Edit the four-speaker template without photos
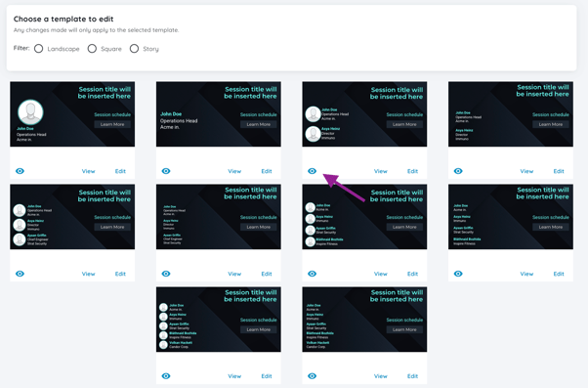Screen dimensions: 588x388 coord(559,274)
